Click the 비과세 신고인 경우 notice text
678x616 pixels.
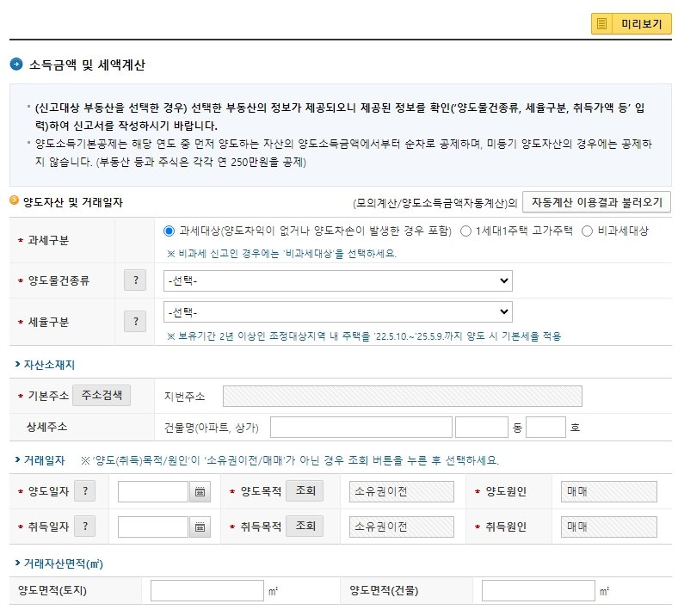point(281,253)
